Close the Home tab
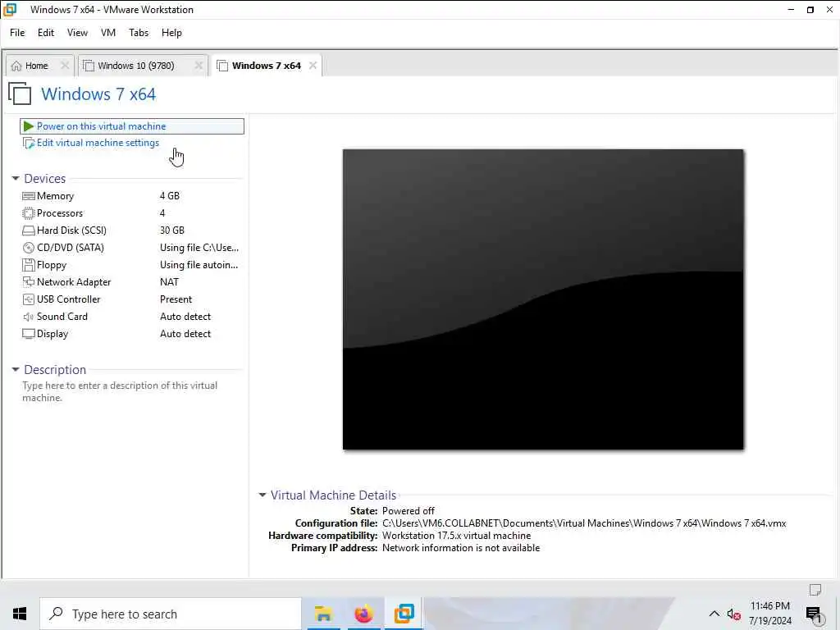The image size is (840, 630). tap(65, 66)
